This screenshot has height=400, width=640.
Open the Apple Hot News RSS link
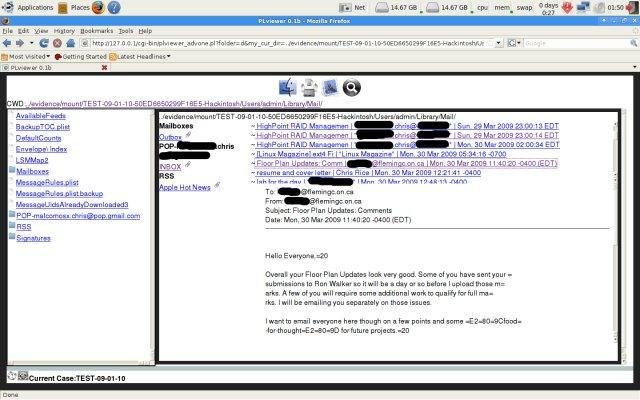point(185,187)
